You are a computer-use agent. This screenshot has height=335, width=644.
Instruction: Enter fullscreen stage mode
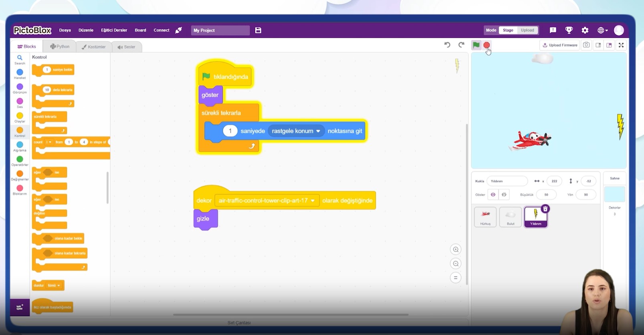pos(621,45)
